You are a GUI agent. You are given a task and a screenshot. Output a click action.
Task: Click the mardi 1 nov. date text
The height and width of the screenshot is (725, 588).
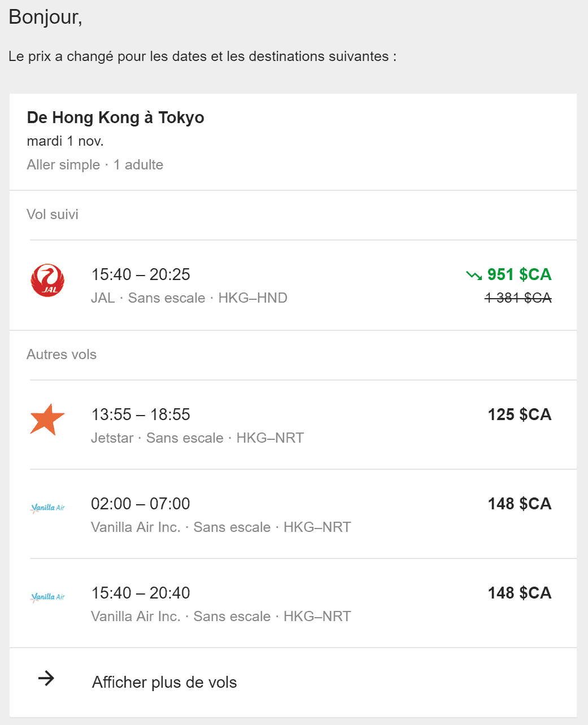[x=66, y=141]
